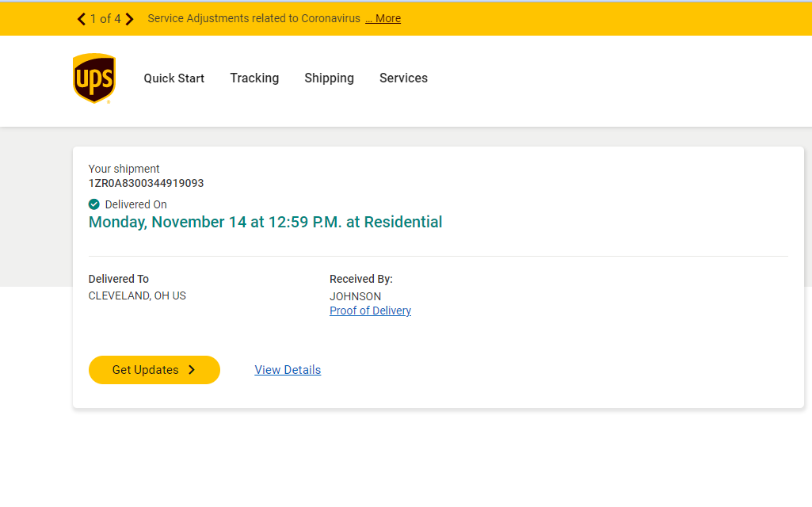Open the More link in alert banner

pyautogui.click(x=383, y=19)
